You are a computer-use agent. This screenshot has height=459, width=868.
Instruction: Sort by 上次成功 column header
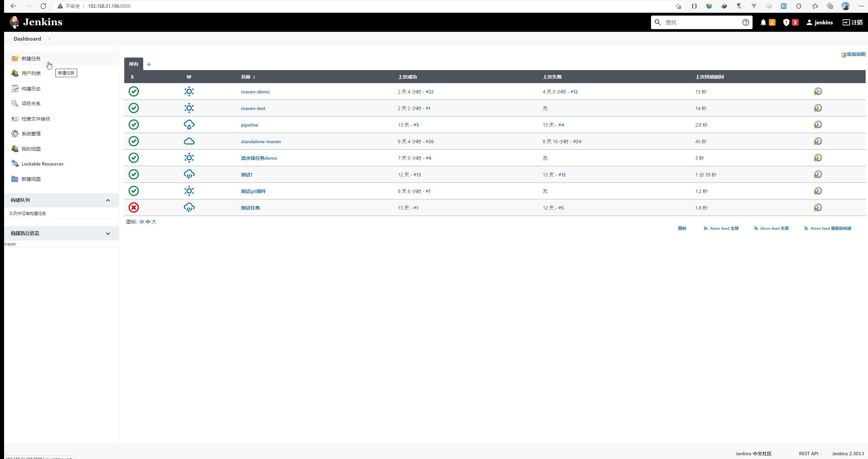[x=407, y=77]
